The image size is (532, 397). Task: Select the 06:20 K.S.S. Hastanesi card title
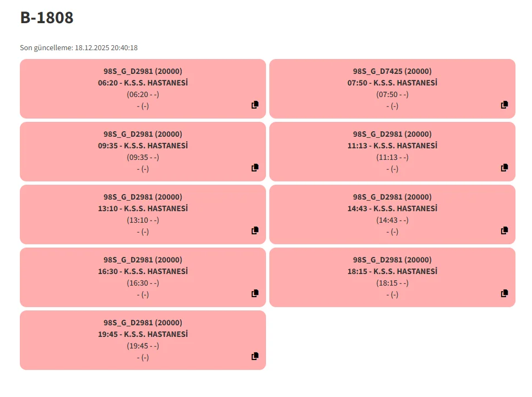tap(143, 83)
